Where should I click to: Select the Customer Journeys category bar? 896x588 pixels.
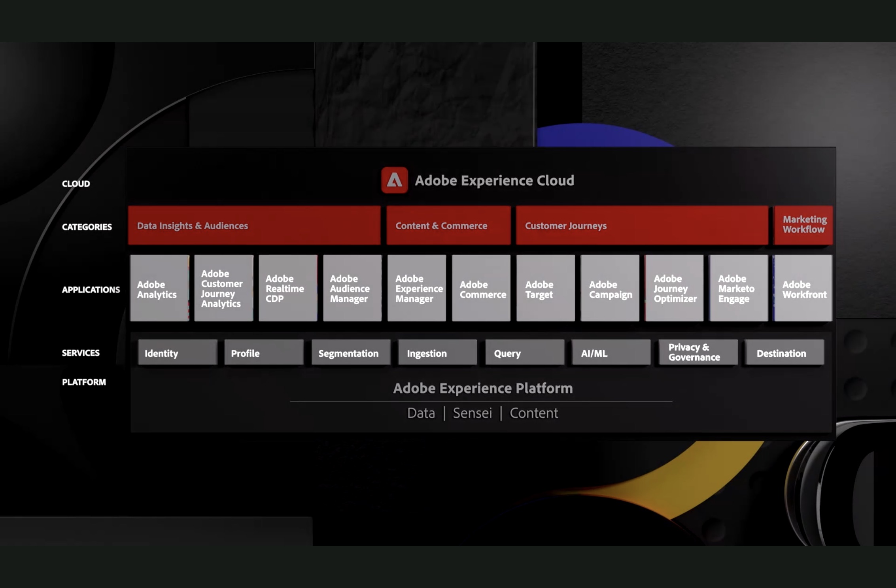(642, 225)
